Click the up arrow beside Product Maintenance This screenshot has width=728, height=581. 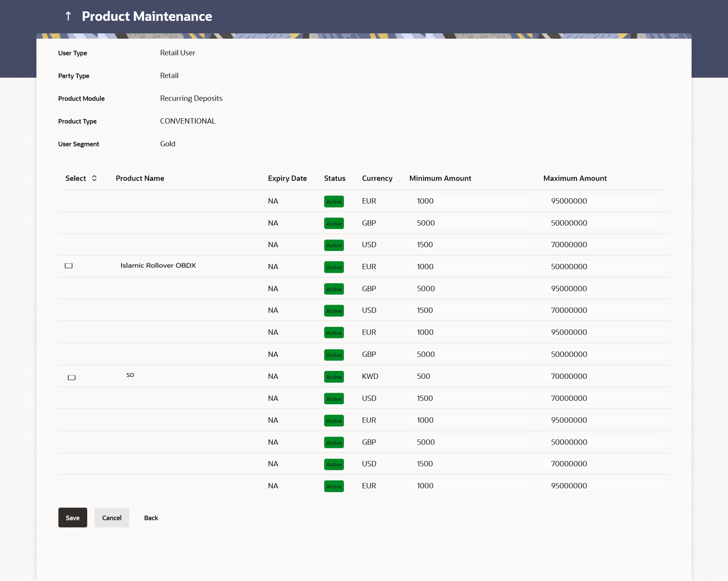pyautogui.click(x=68, y=16)
